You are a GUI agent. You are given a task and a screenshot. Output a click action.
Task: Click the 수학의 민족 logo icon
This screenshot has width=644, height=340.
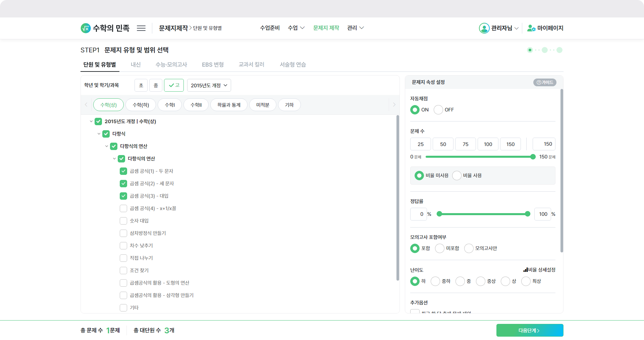click(86, 28)
